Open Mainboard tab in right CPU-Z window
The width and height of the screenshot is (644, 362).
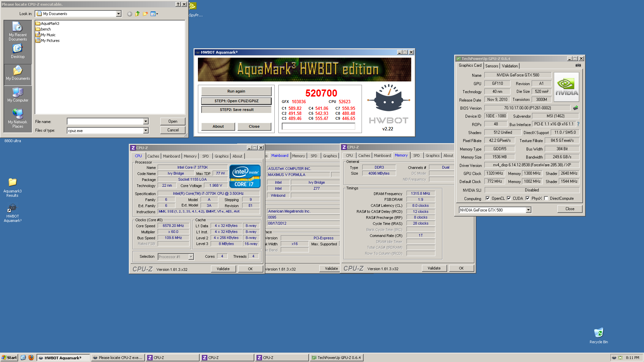pyautogui.click(x=382, y=156)
